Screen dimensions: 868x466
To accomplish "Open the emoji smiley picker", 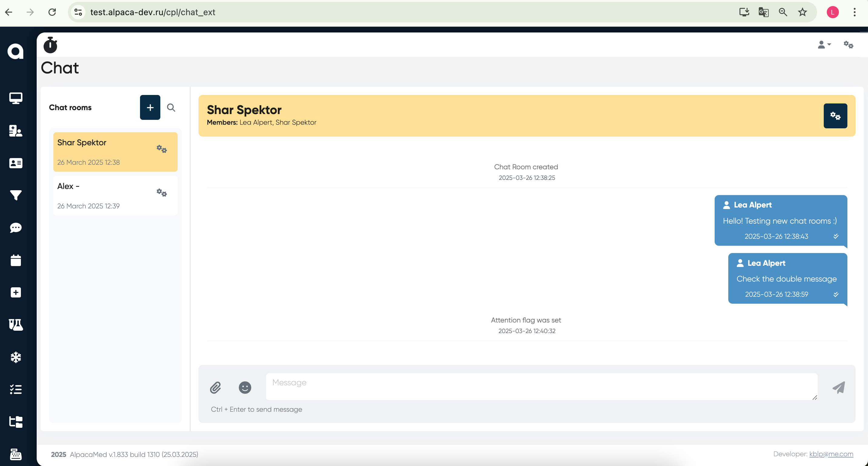I will (245, 387).
